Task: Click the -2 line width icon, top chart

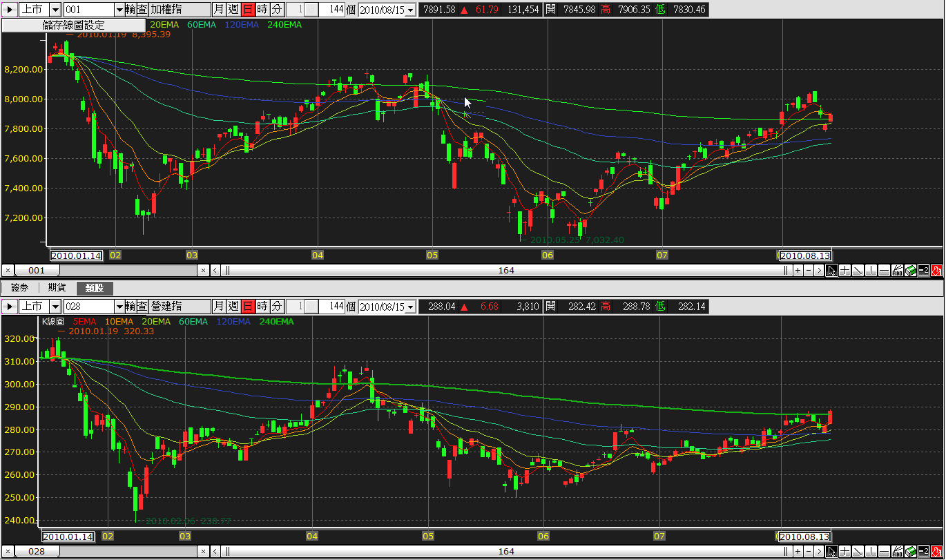Action: [923, 270]
